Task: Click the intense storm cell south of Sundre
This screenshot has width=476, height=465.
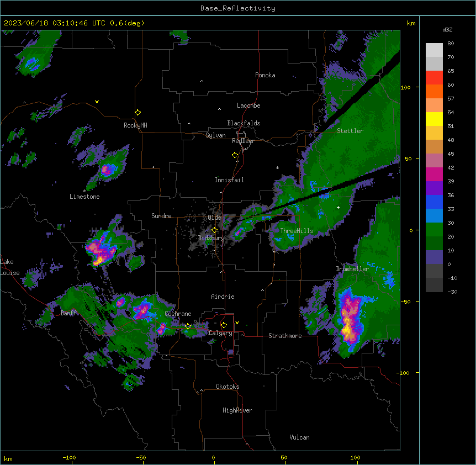Action: (101, 249)
